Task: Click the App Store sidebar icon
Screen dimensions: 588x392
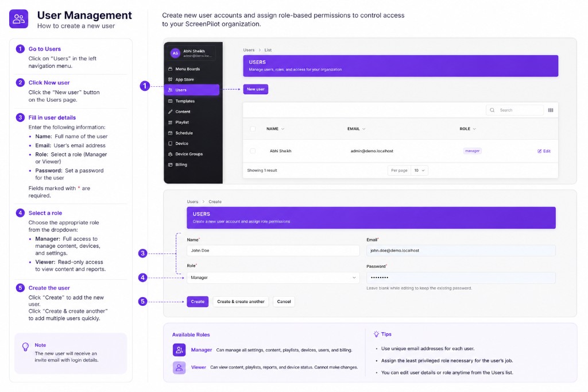Action: click(170, 79)
